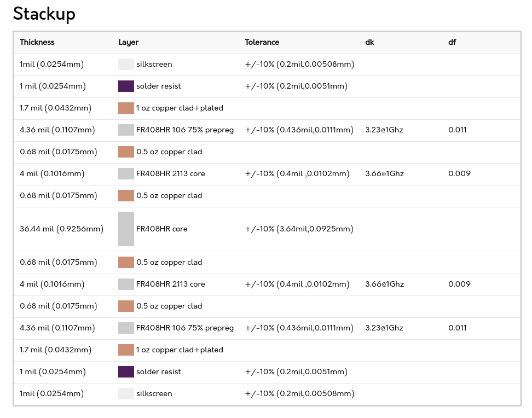The image size is (532, 418).
Task: Select the Tolerance column header
Action: click(262, 42)
